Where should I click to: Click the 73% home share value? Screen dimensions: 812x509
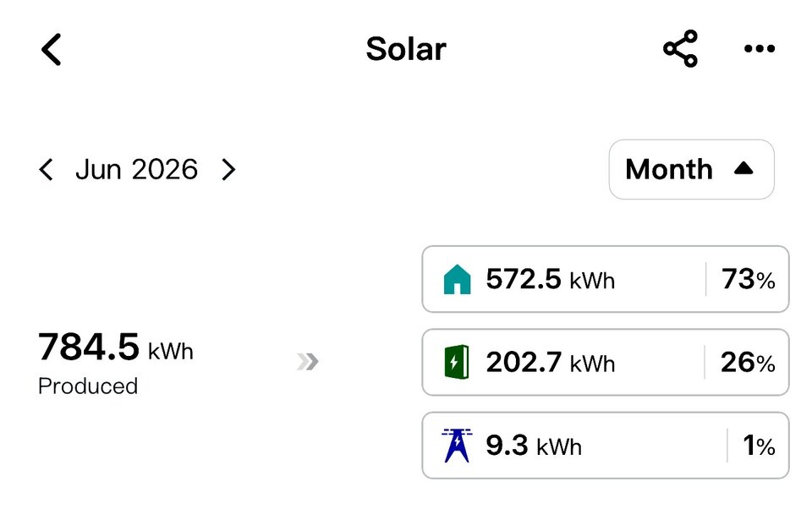(x=748, y=280)
